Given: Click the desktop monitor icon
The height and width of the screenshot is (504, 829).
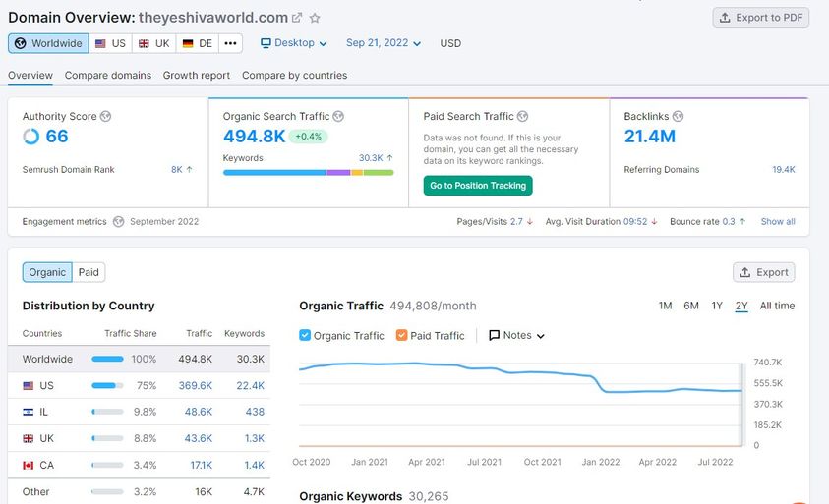Looking at the screenshot, I should 266,43.
